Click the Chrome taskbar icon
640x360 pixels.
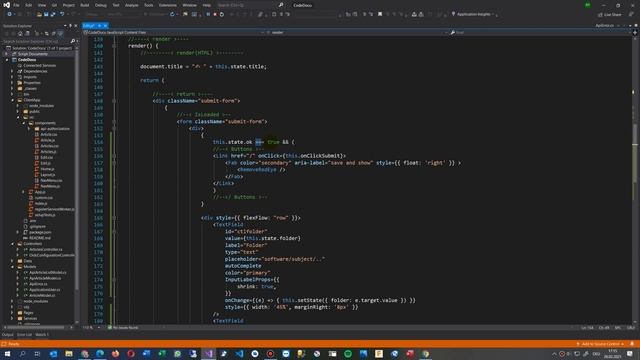tap(425, 353)
